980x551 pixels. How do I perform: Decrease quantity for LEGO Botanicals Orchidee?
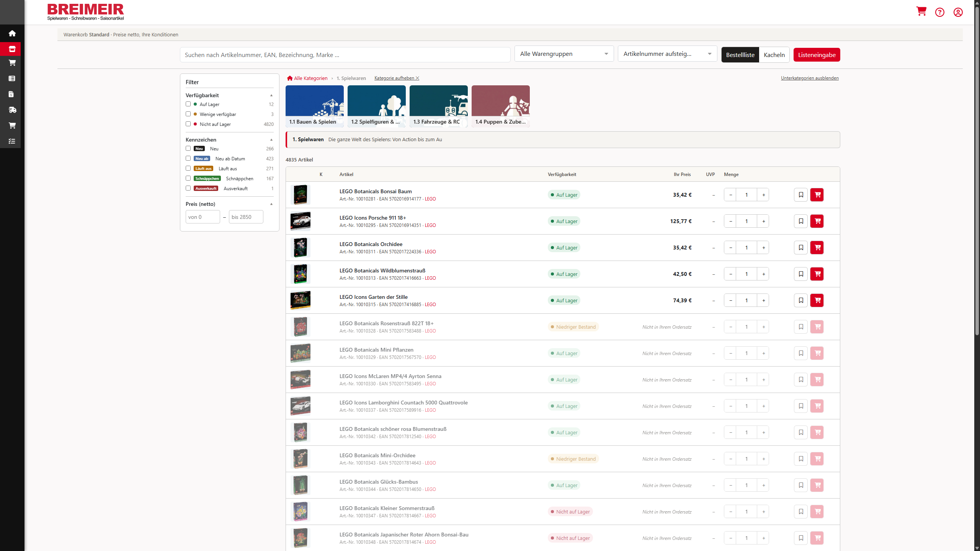coord(730,248)
